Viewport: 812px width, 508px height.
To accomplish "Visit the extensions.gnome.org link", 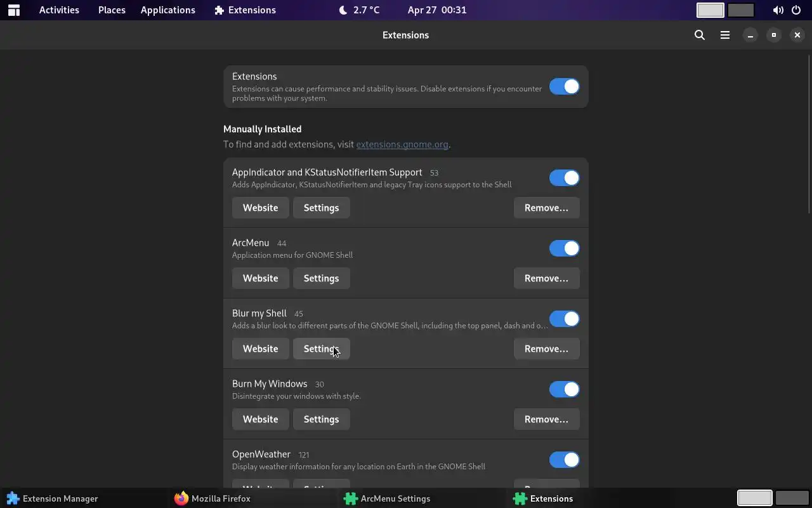I will 402,144.
